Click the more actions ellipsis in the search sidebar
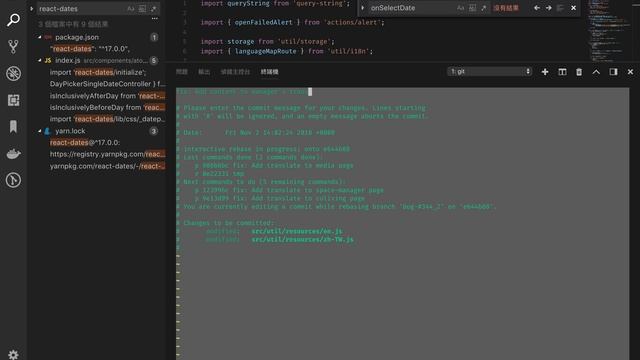640x360 pixels. pyautogui.click(x=154, y=19)
